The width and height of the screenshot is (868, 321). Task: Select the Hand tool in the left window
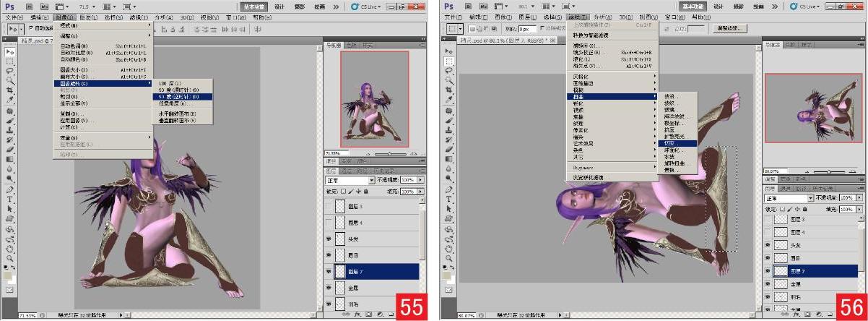coord(10,248)
